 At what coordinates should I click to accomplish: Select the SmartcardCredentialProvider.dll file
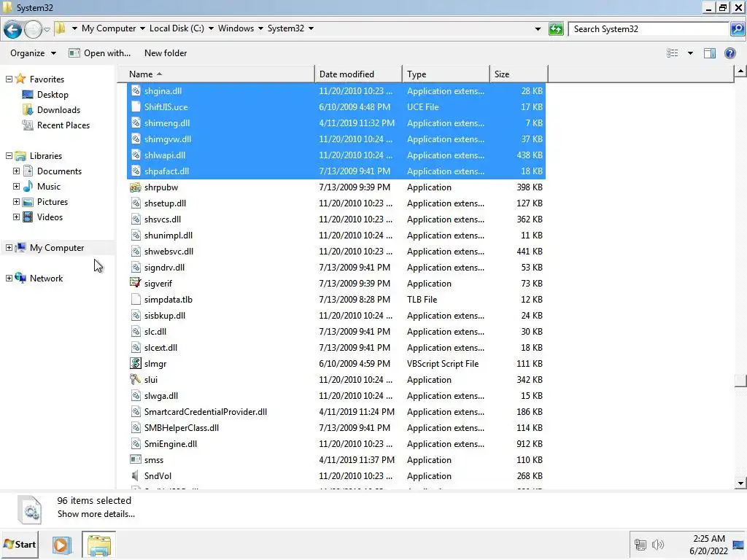click(336, 412)
